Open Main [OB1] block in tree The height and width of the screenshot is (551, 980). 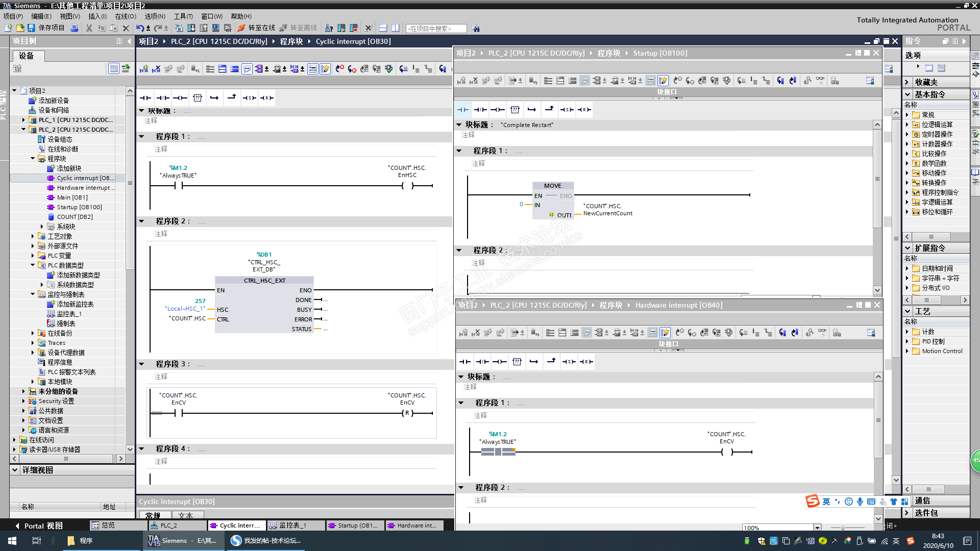click(x=72, y=197)
